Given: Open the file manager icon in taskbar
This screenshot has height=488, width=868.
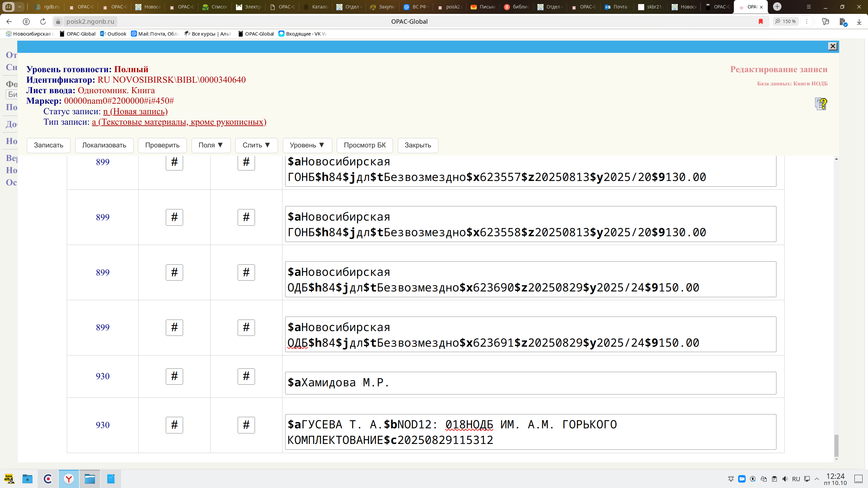Looking at the screenshot, I should coord(90,479).
